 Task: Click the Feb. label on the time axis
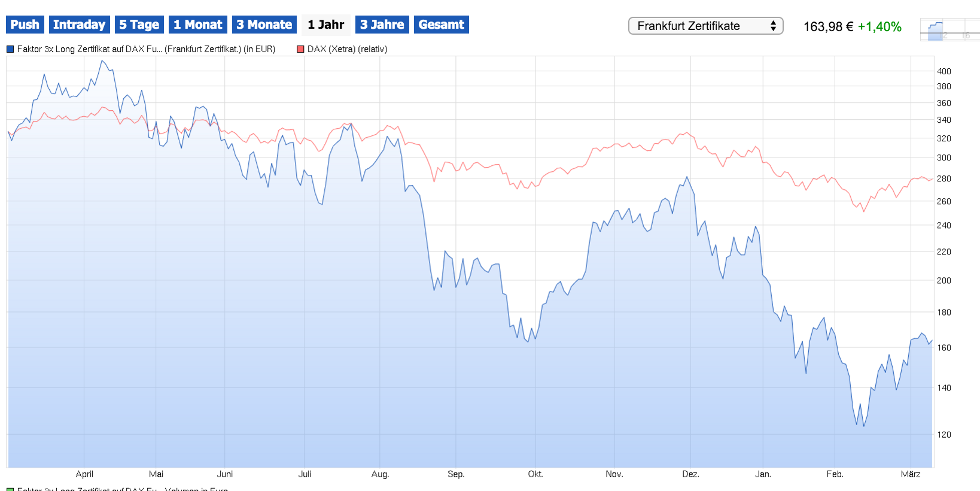[x=835, y=474]
